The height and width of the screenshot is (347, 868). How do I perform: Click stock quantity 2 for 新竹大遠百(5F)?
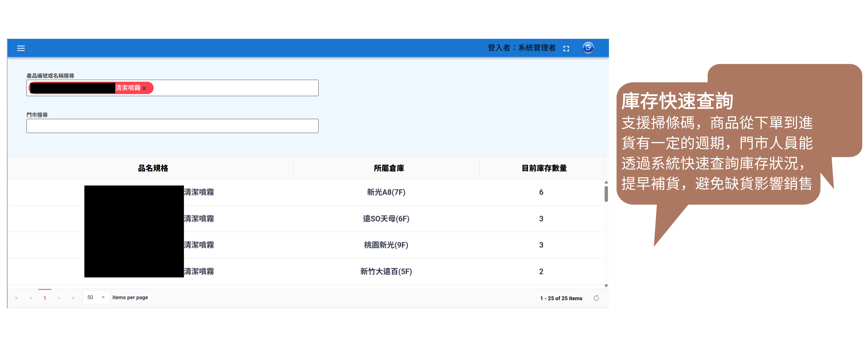tap(541, 271)
